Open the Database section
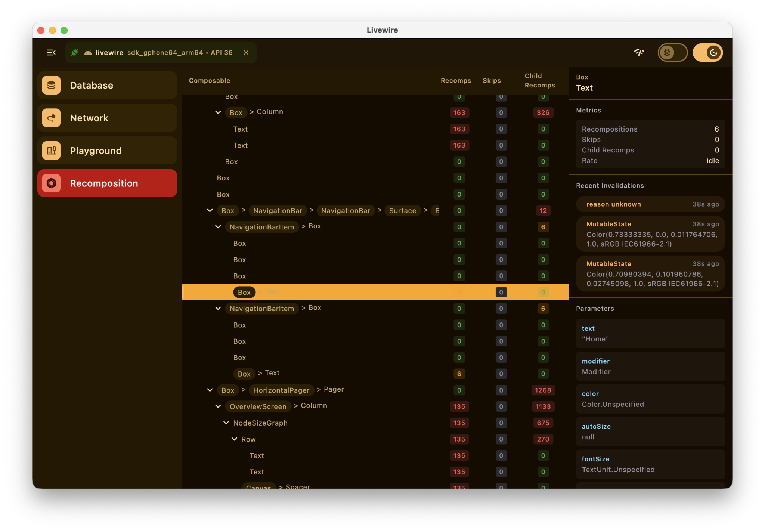The image size is (765, 532). coord(107,85)
